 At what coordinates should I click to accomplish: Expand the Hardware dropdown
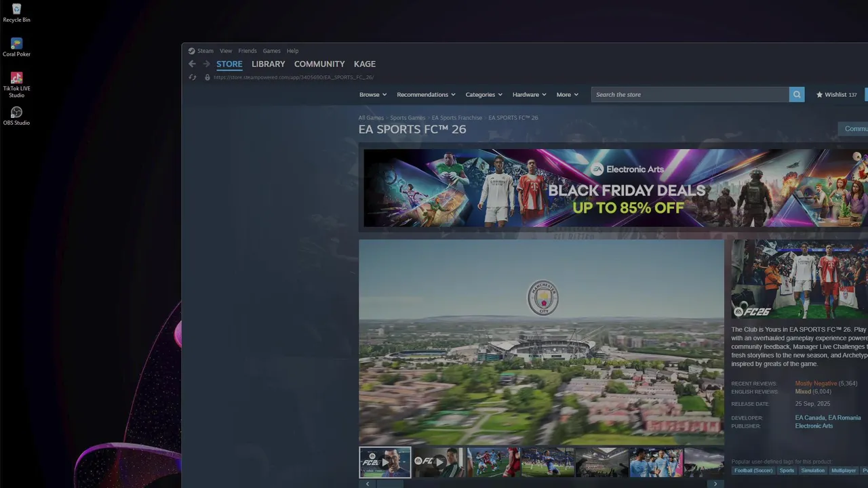pos(530,95)
